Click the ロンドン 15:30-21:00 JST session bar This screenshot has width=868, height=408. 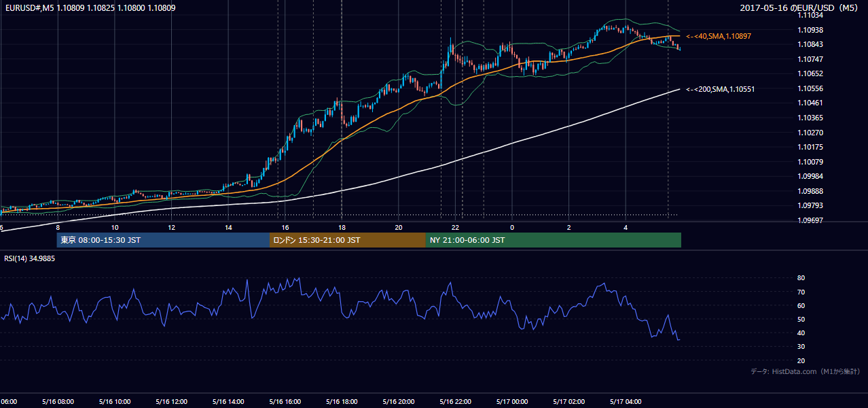point(348,240)
